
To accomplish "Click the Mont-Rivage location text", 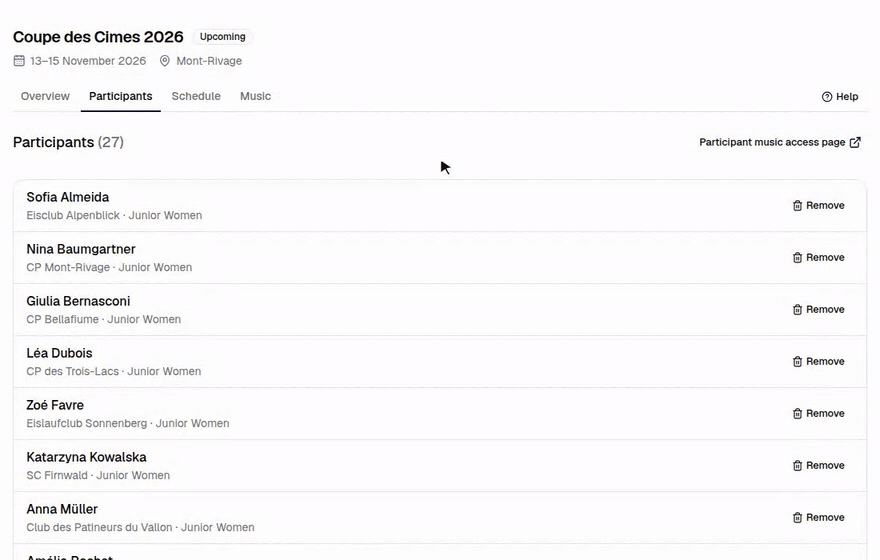I will [x=209, y=61].
